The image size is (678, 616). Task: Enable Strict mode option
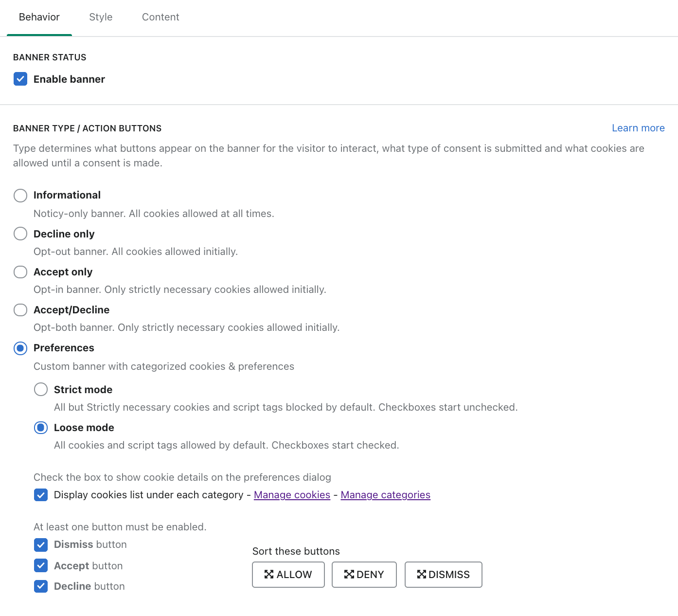(41, 389)
